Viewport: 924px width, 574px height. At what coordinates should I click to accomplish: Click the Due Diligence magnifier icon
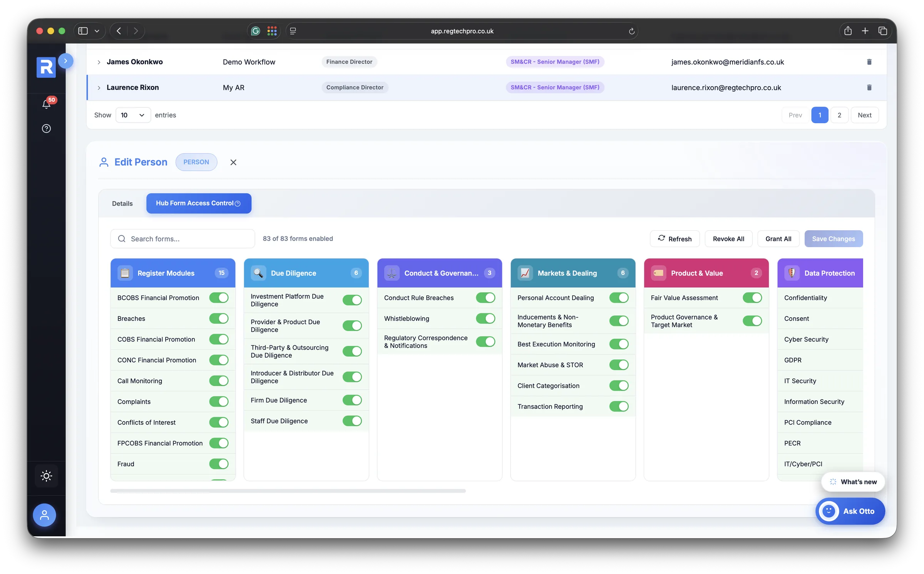click(x=258, y=273)
